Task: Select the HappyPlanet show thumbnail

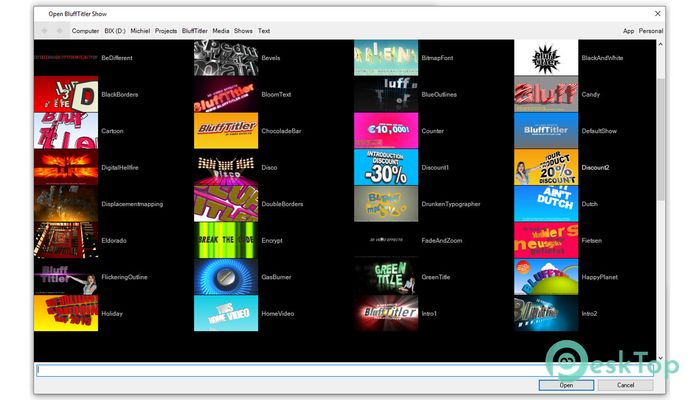Action: tap(546, 277)
